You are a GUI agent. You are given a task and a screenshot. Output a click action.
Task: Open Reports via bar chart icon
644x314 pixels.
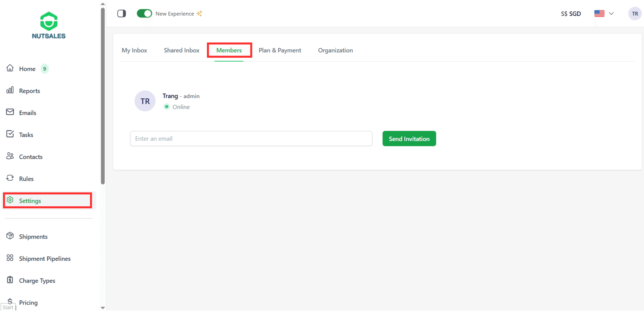pos(10,90)
